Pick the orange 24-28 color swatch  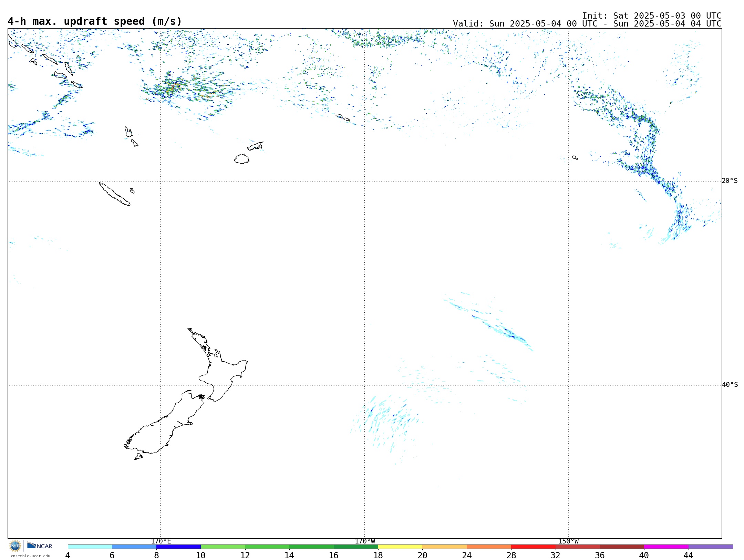(x=489, y=547)
